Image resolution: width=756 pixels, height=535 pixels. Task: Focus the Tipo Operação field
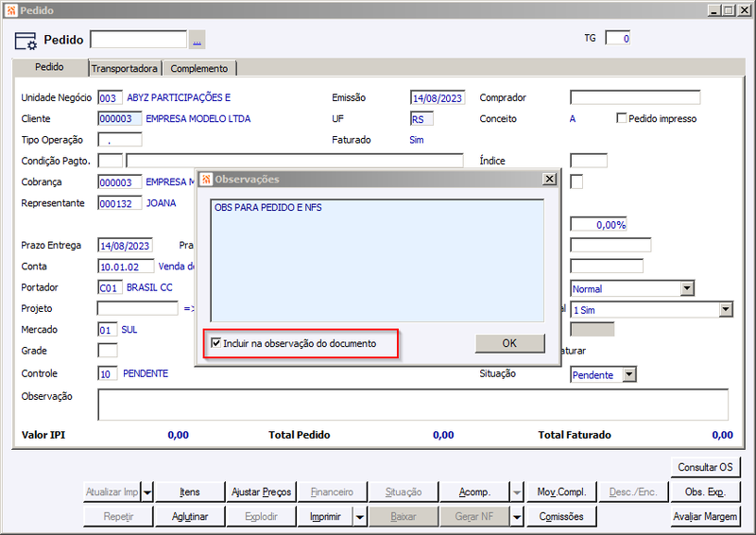(x=120, y=140)
